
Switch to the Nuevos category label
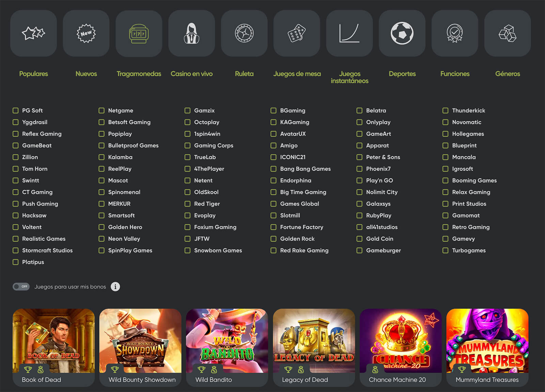coord(86,74)
